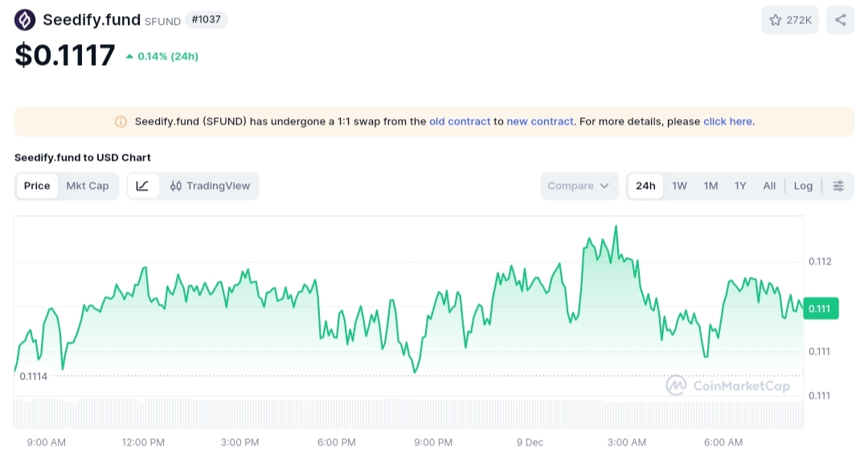This screenshot has height=460, width=868.
Task: Click the 3:00 PM x-axis label
Action: pos(240,442)
